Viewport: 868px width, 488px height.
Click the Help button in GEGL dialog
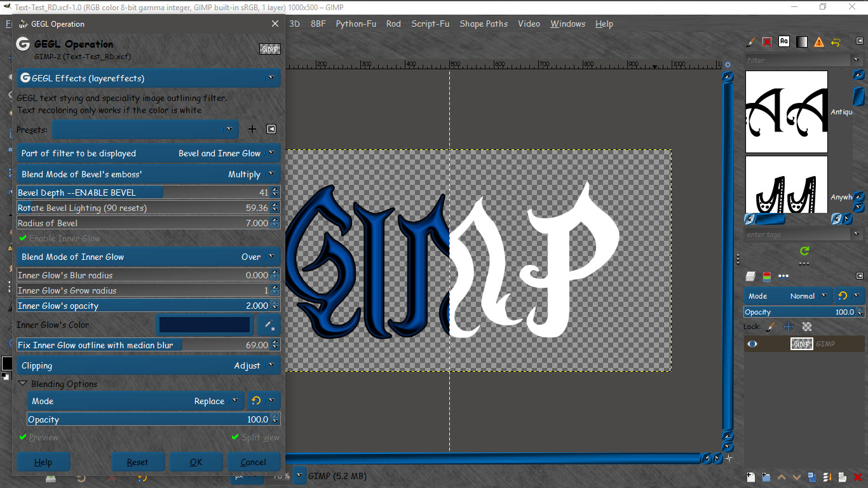coord(43,462)
